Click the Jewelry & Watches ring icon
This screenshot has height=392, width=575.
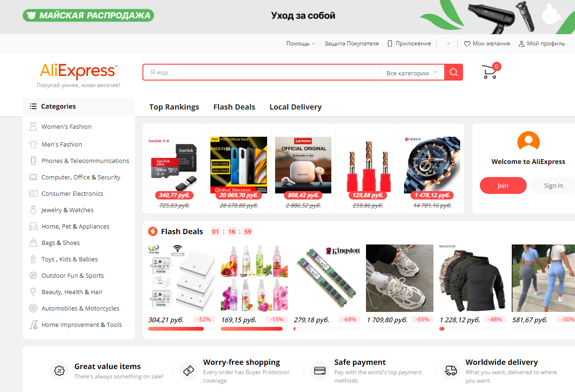33,210
